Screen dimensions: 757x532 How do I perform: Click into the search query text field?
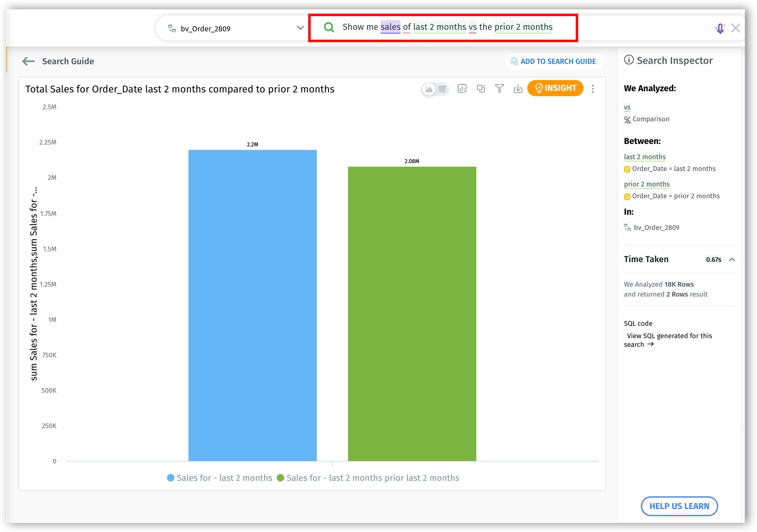tap(447, 27)
